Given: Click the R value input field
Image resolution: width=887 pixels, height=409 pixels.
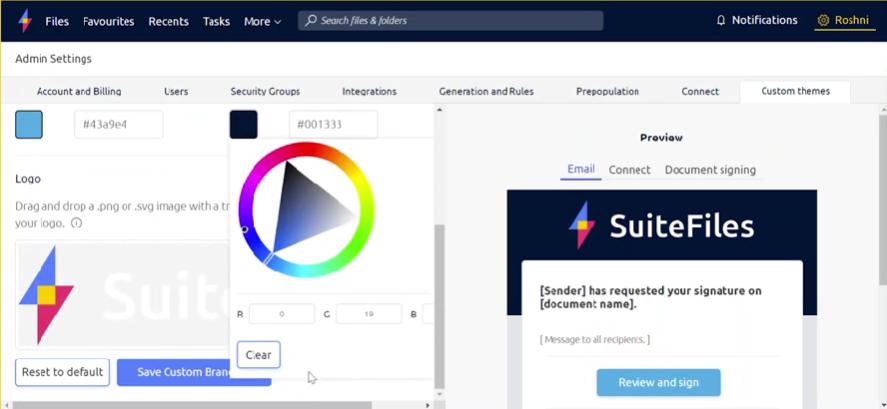Looking at the screenshot, I should click(x=282, y=314).
